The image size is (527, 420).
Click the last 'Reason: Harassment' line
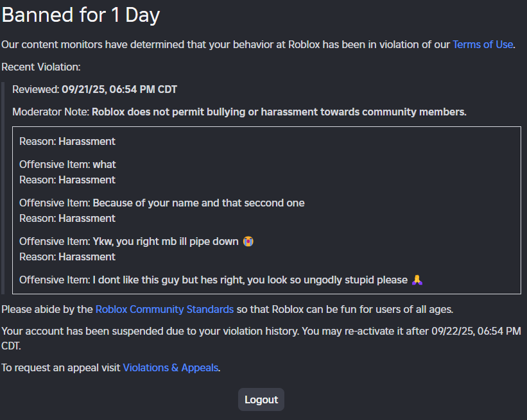pos(67,256)
